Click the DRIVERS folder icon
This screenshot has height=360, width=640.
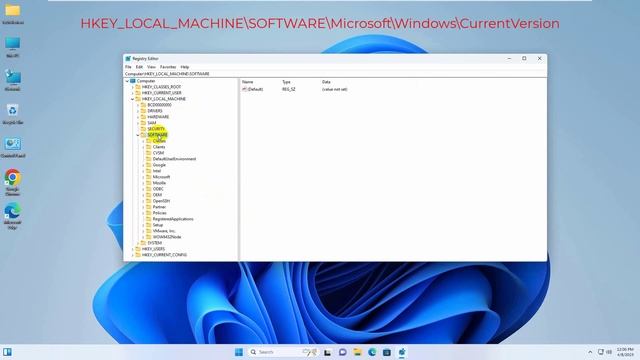click(x=143, y=111)
